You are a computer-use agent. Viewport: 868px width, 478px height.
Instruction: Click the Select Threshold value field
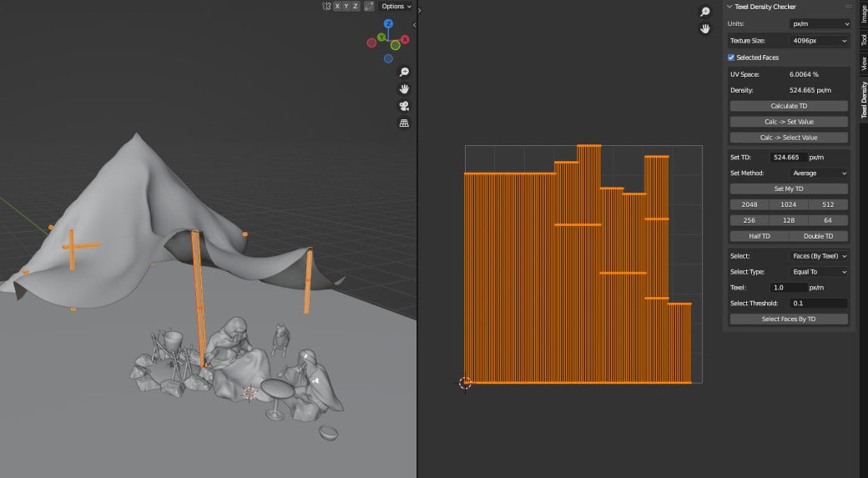point(819,304)
